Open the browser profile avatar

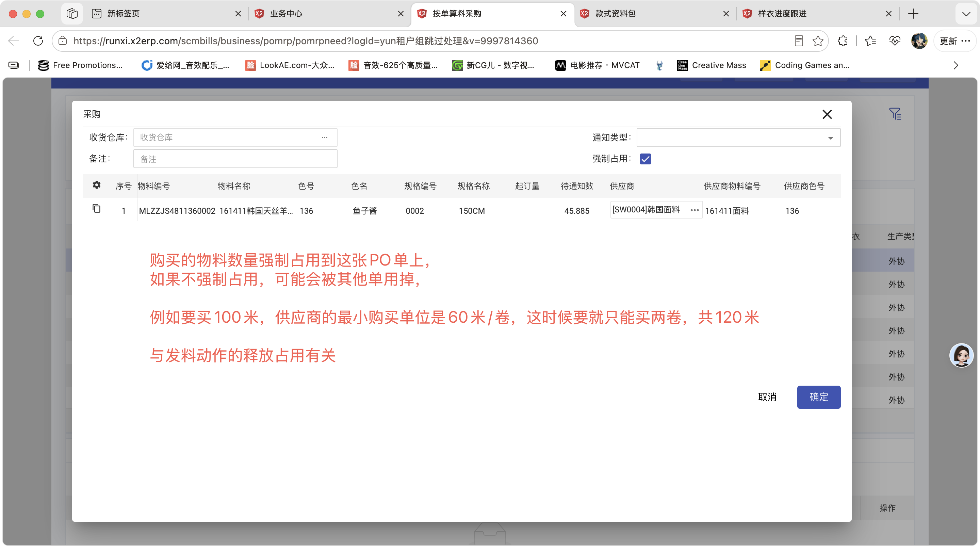coord(919,41)
